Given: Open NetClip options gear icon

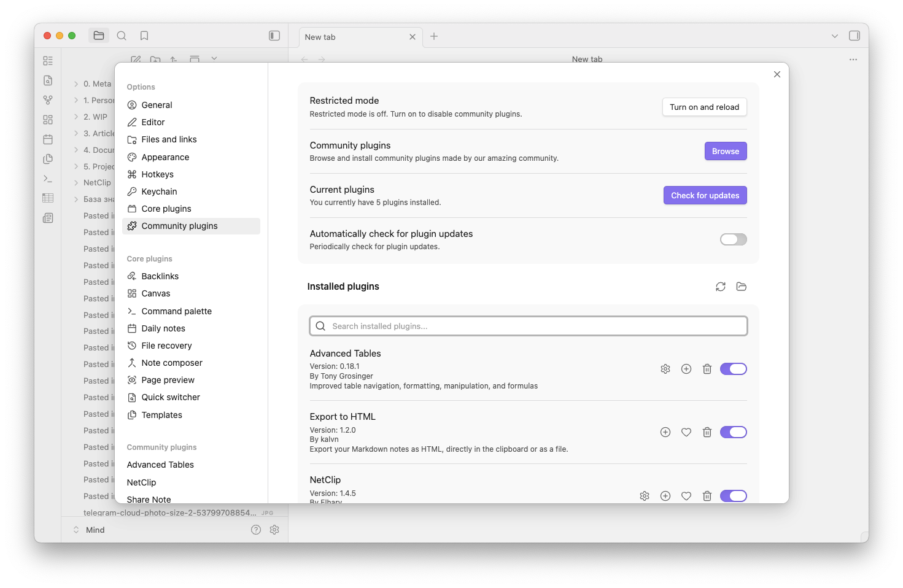Looking at the screenshot, I should (x=645, y=496).
